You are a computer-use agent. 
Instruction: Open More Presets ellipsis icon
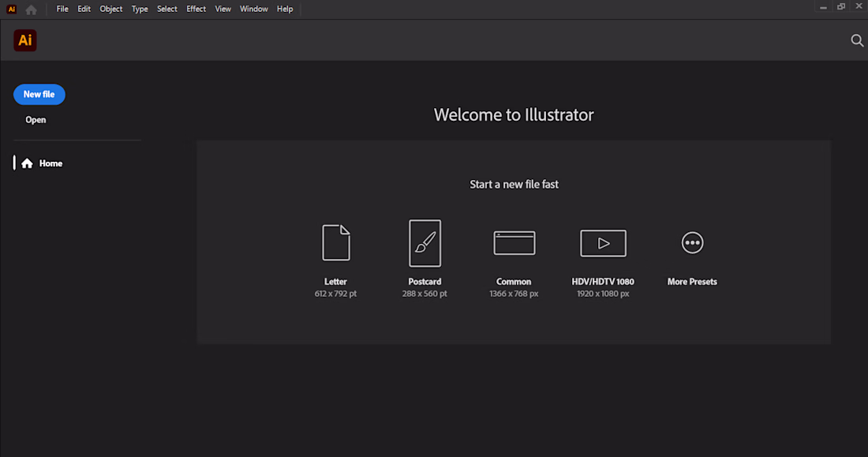[692, 242]
